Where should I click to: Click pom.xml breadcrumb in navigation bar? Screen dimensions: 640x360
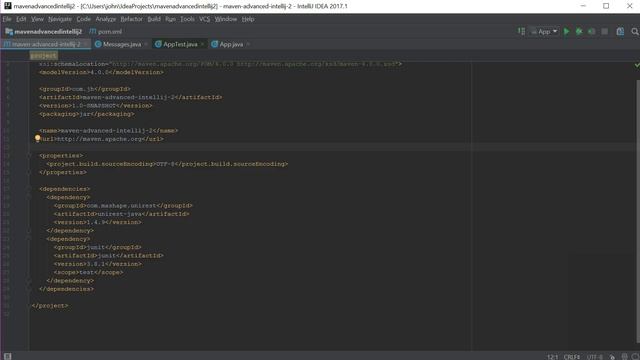click(x=106, y=31)
